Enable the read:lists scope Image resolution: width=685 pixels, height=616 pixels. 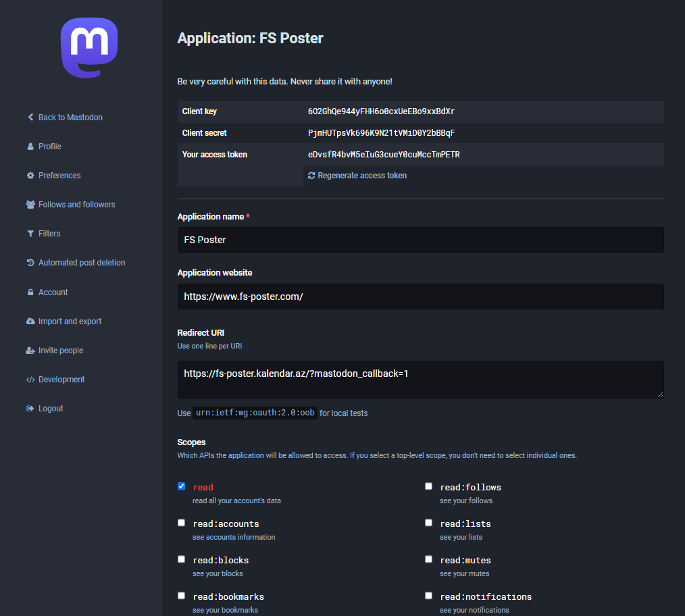[x=428, y=523]
